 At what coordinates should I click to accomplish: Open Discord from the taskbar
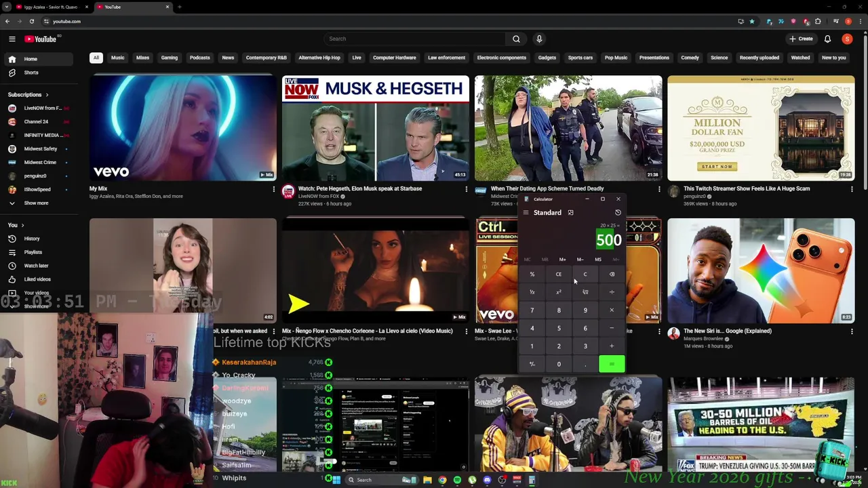click(x=487, y=480)
